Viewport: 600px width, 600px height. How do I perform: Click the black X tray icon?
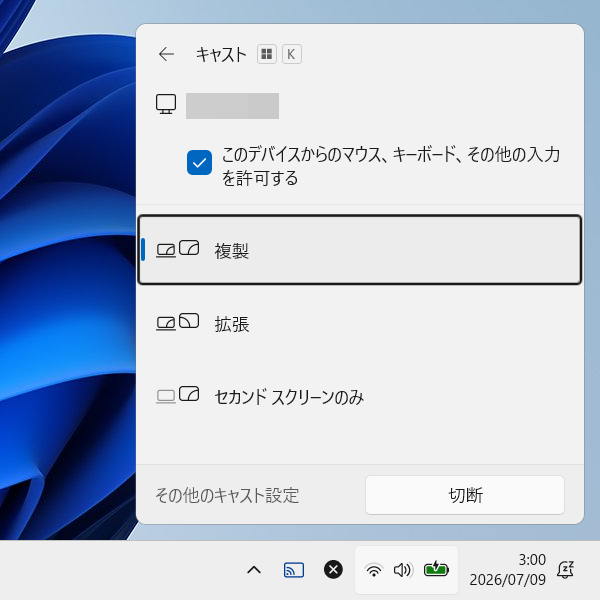(x=333, y=569)
